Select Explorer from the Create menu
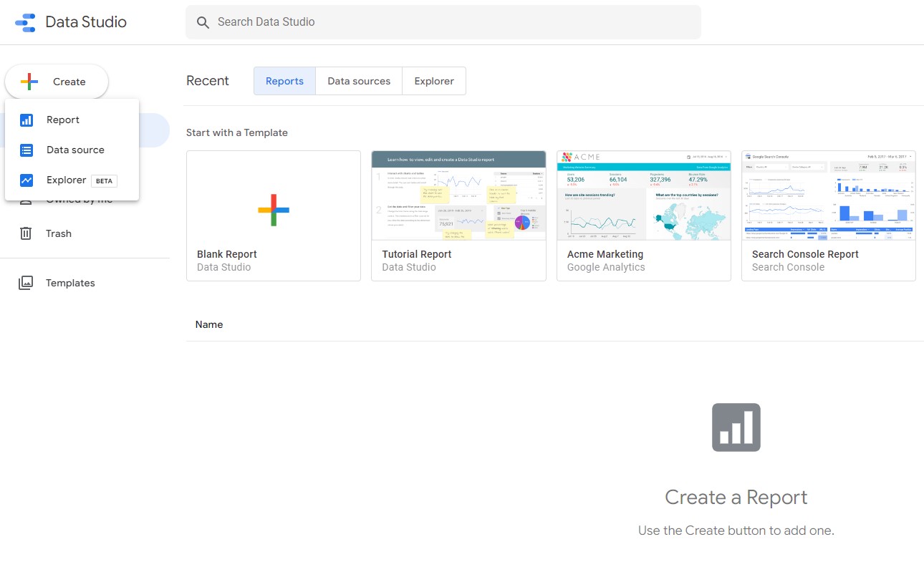 coord(72,180)
